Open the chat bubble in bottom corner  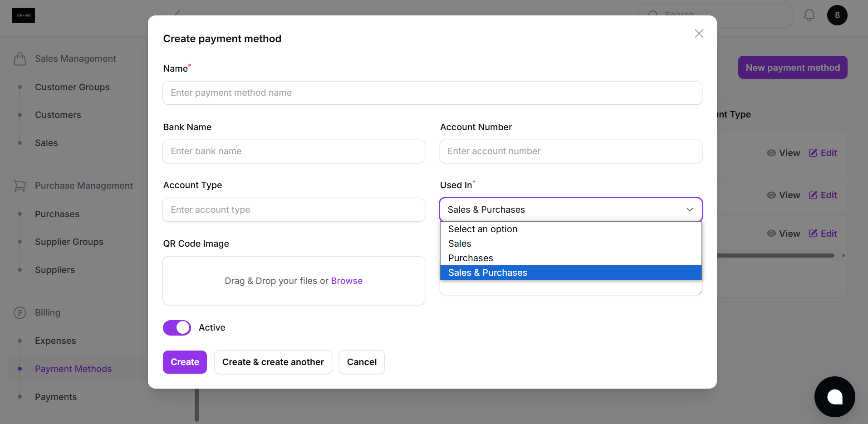[834, 396]
